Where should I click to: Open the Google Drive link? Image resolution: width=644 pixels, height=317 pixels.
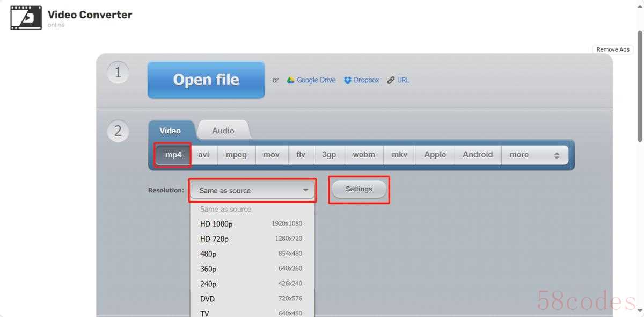click(x=316, y=80)
